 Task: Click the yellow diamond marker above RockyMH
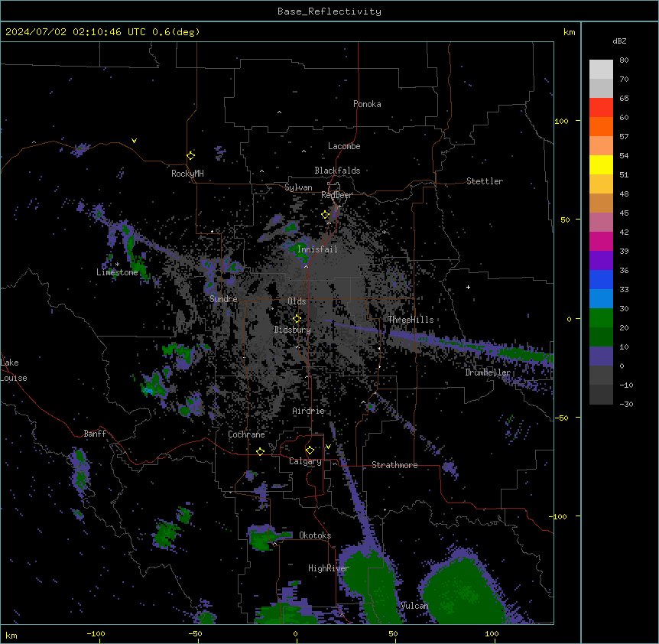191,156
